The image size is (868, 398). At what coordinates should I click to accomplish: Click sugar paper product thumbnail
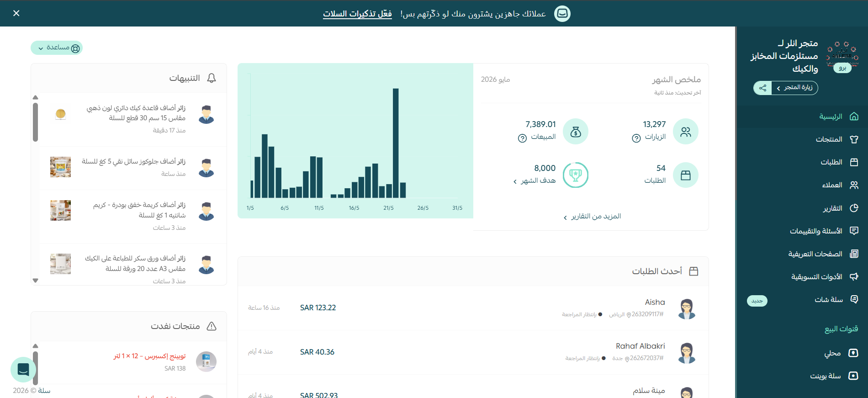click(x=60, y=264)
